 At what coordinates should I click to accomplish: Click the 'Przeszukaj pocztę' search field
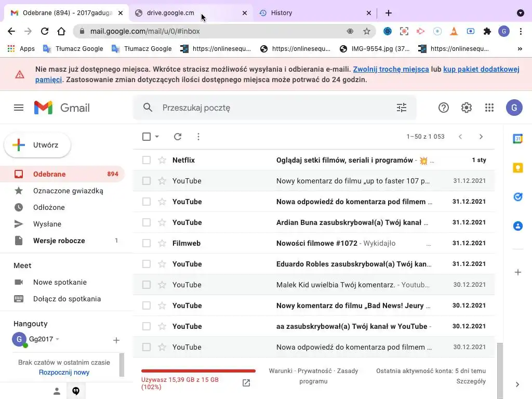click(275, 108)
